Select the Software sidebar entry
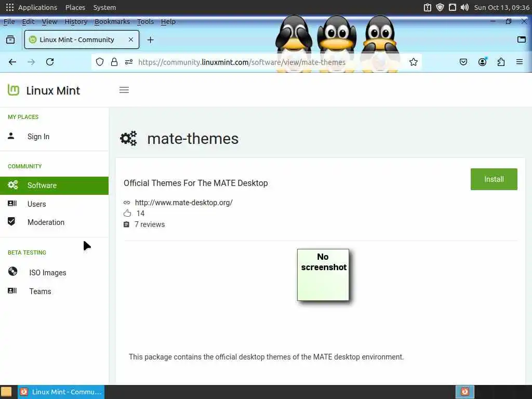 pos(54,185)
